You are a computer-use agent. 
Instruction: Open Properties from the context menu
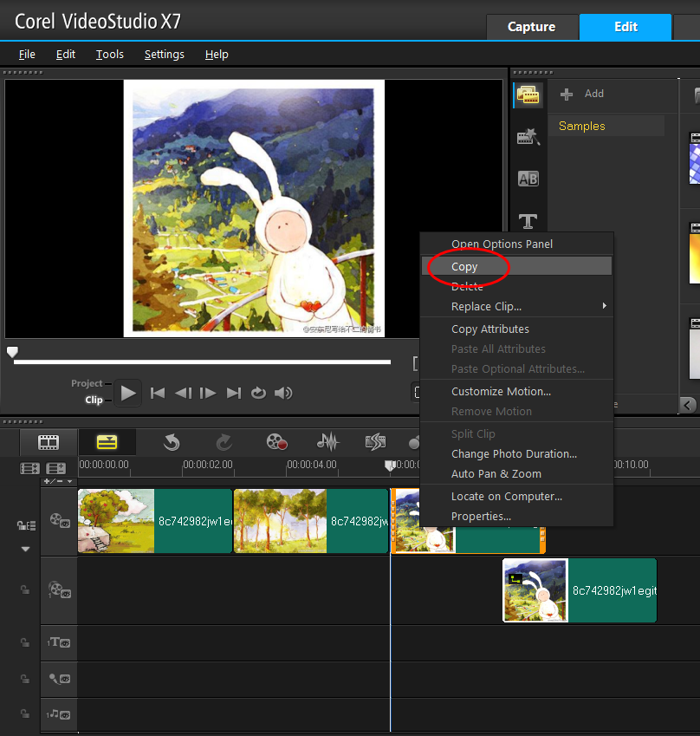(x=516, y=517)
